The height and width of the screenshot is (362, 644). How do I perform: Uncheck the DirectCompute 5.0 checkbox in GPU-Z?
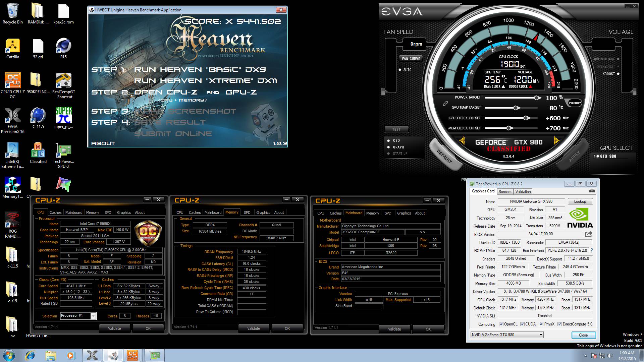[x=559, y=324]
